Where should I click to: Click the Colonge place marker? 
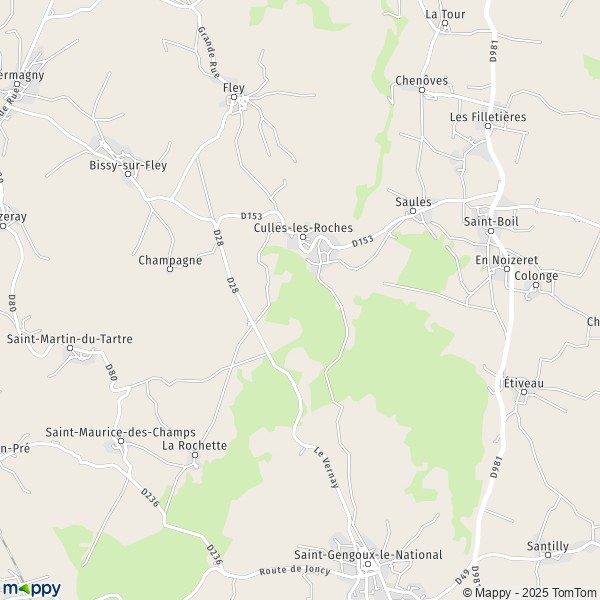click(x=536, y=285)
